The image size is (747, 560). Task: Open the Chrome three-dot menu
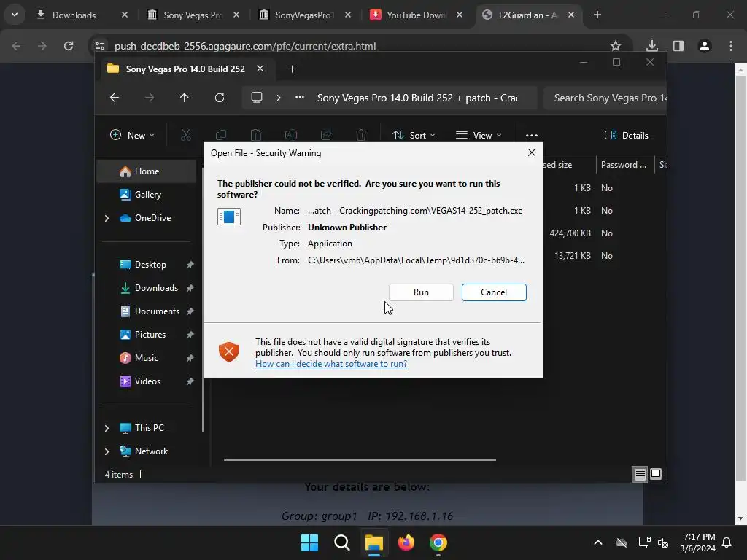point(731,46)
